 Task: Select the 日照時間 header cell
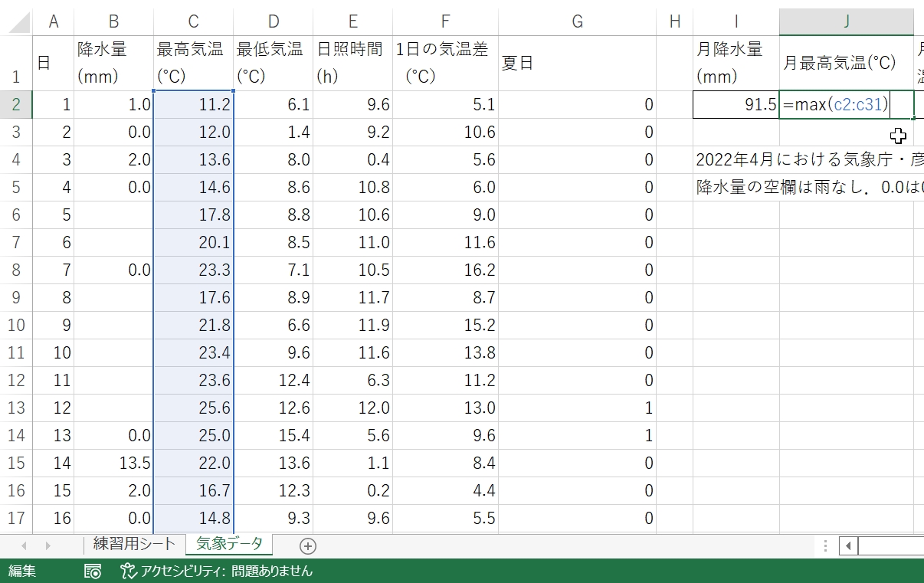point(352,64)
